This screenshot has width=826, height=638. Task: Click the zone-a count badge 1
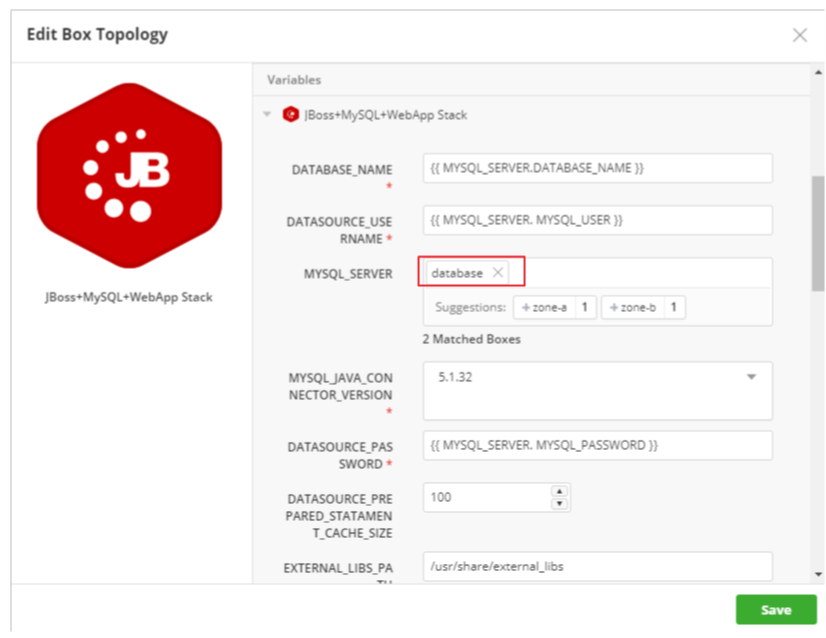click(585, 307)
